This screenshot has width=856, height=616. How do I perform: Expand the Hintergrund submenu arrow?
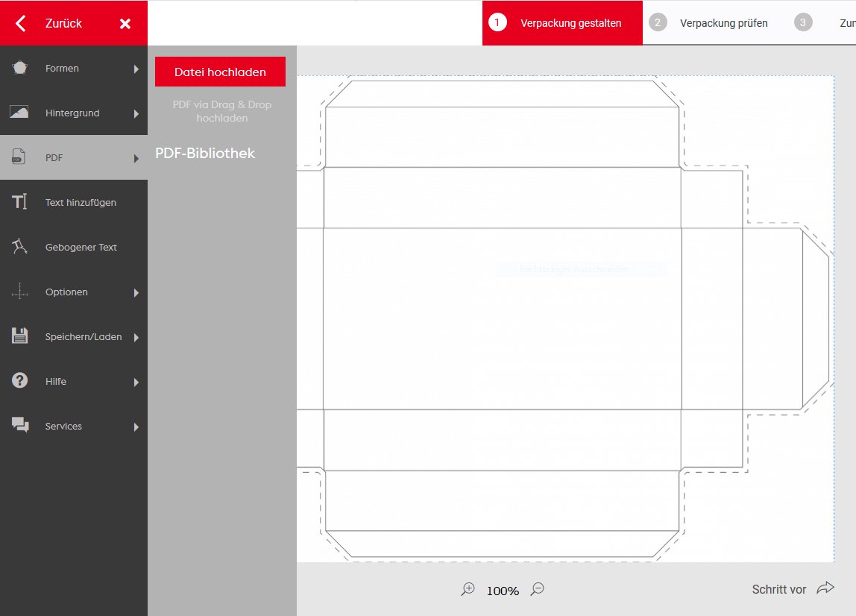(x=136, y=113)
